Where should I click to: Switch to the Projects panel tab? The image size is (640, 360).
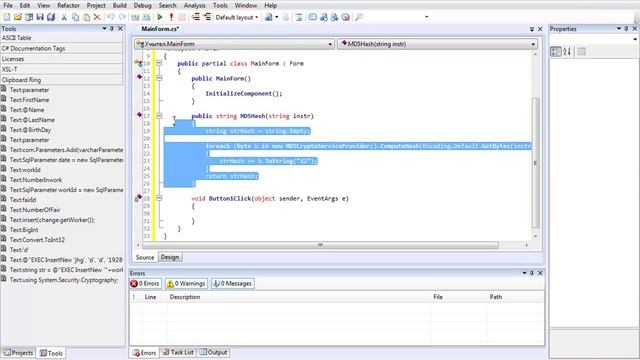[18, 353]
